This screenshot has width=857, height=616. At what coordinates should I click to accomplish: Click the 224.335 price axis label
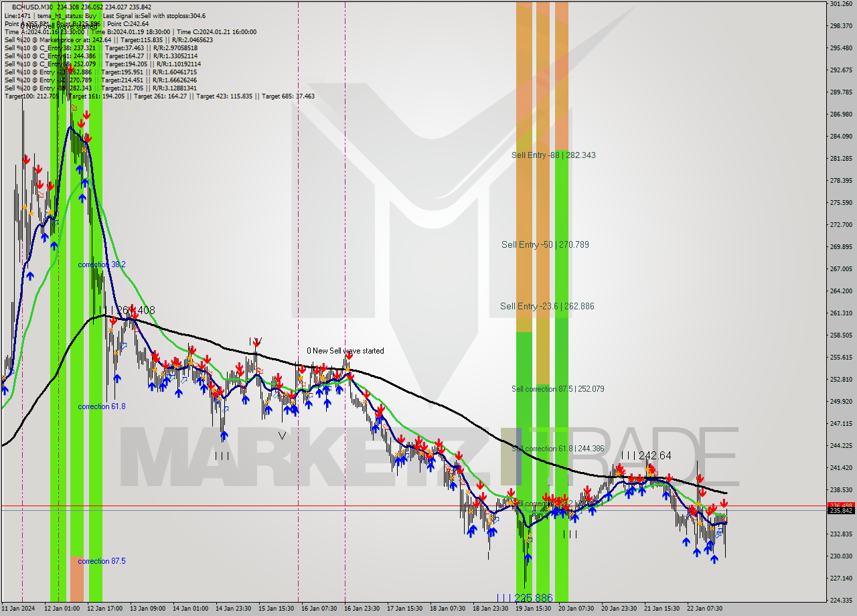tap(841, 600)
